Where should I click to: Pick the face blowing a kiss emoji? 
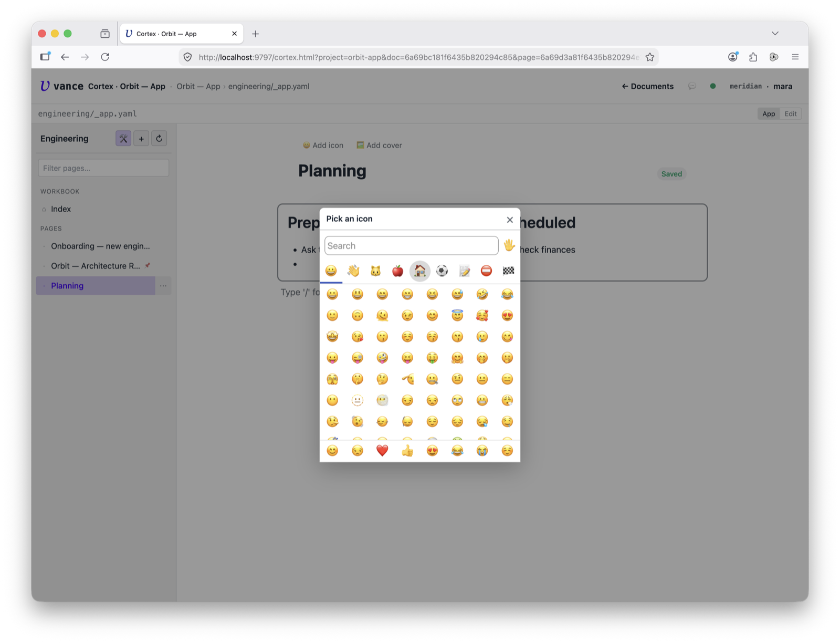pos(358,337)
